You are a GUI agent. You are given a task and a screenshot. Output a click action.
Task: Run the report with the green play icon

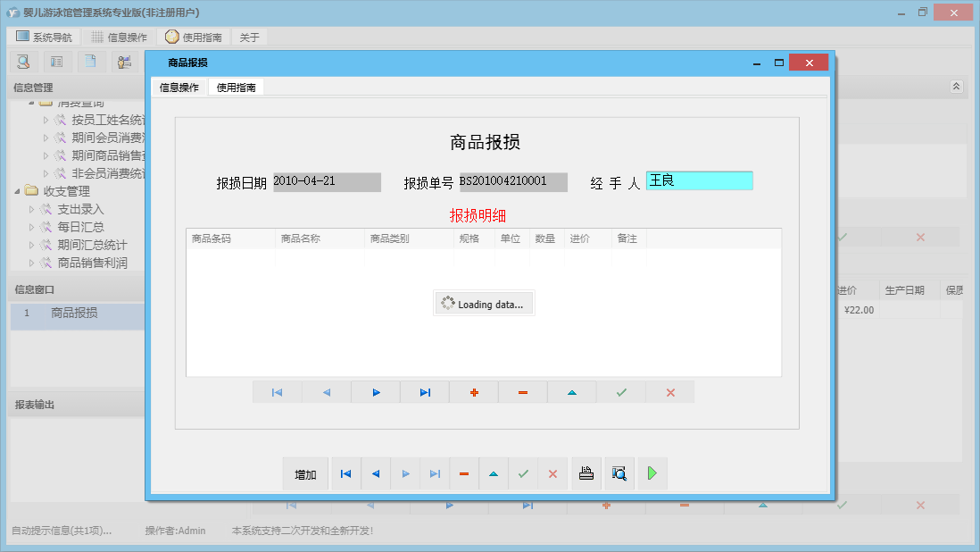point(651,473)
